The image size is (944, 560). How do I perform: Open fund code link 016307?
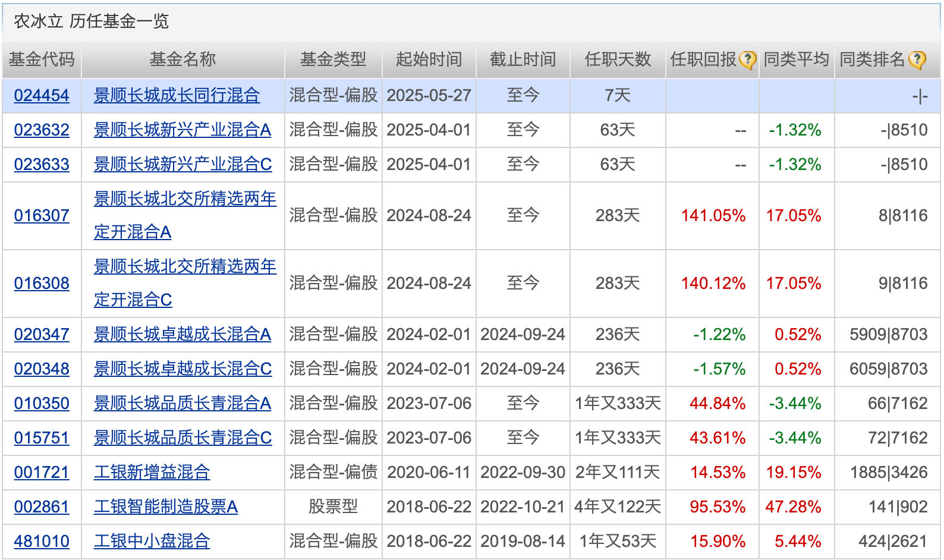coord(42,216)
